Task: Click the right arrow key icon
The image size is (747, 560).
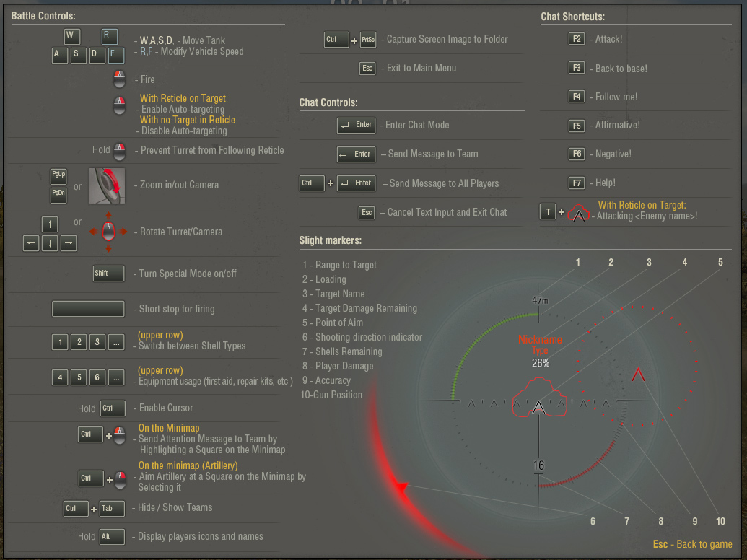Action: click(x=69, y=243)
